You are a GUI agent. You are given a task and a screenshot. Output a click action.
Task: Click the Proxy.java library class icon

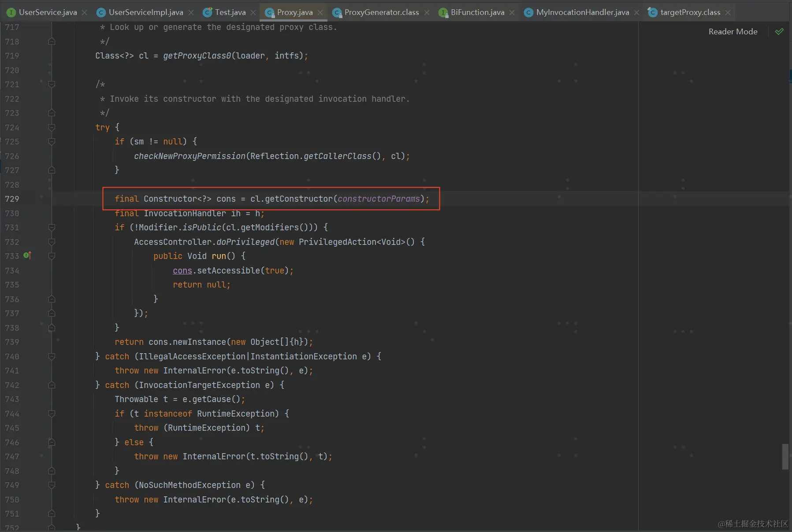pyautogui.click(x=270, y=13)
